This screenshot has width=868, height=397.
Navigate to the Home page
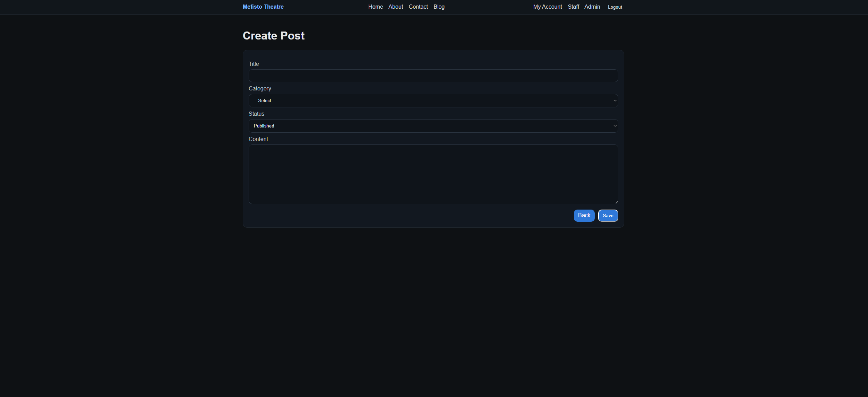pos(376,7)
